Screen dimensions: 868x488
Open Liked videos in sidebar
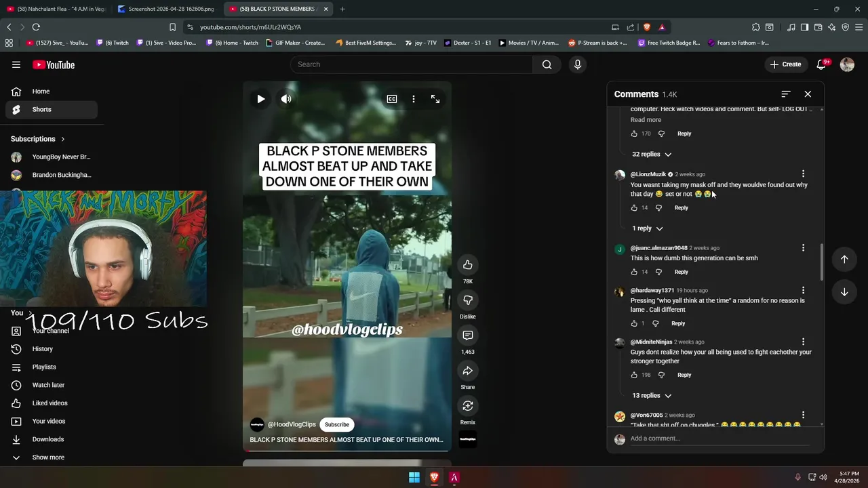[x=52, y=403]
